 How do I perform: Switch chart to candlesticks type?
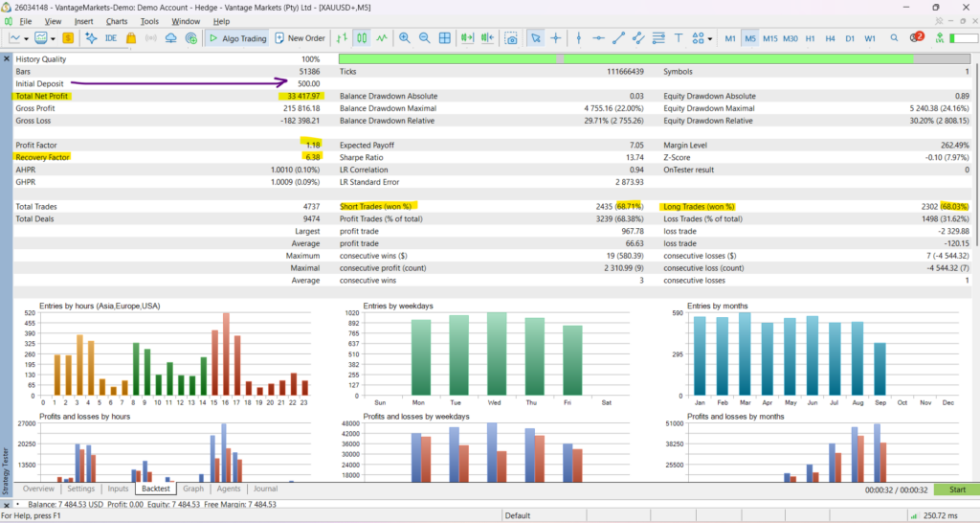pyautogui.click(x=362, y=38)
